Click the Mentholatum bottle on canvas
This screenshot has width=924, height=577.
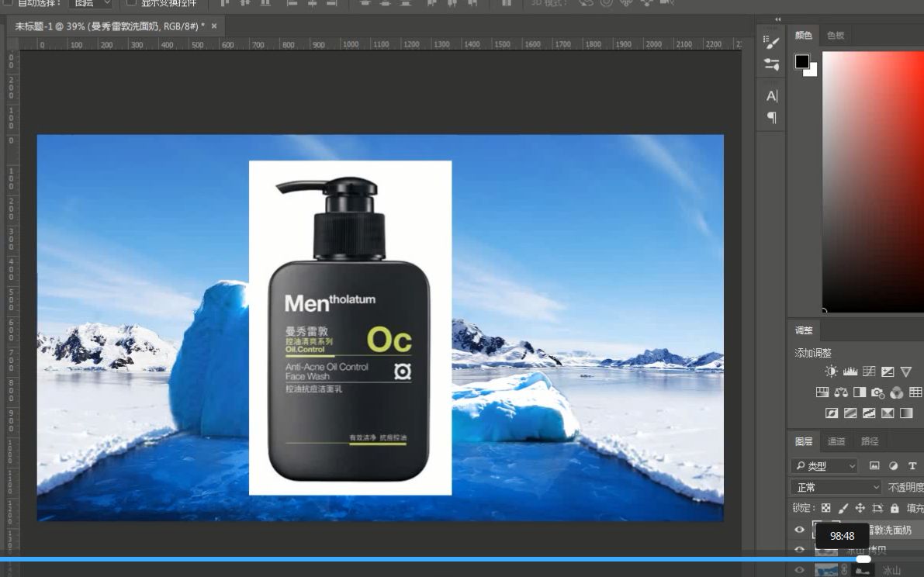(x=349, y=330)
